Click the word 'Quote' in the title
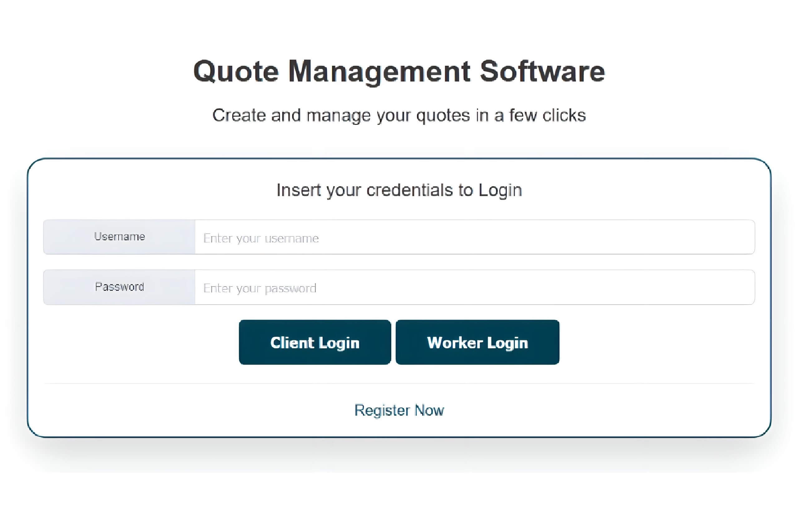This screenshot has width=799, height=532. click(x=236, y=71)
